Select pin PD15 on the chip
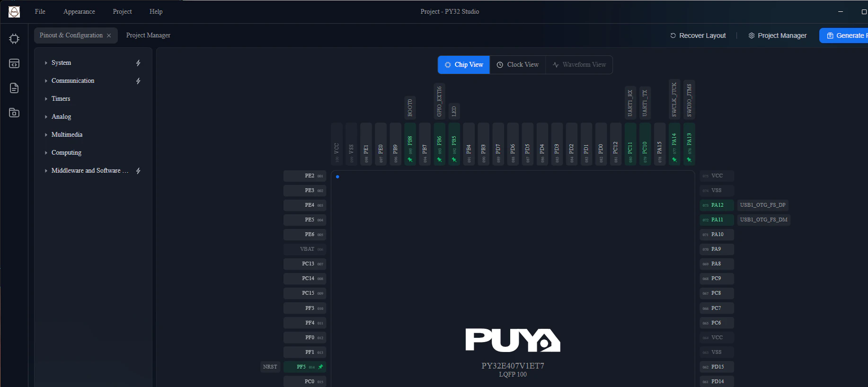Image resolution: width=868 pixels, height=387 pixels. point(717,367)
